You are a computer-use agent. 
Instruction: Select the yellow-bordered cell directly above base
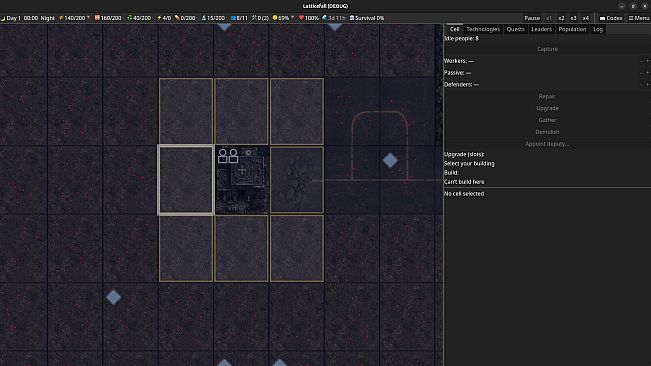click(241, 111)
